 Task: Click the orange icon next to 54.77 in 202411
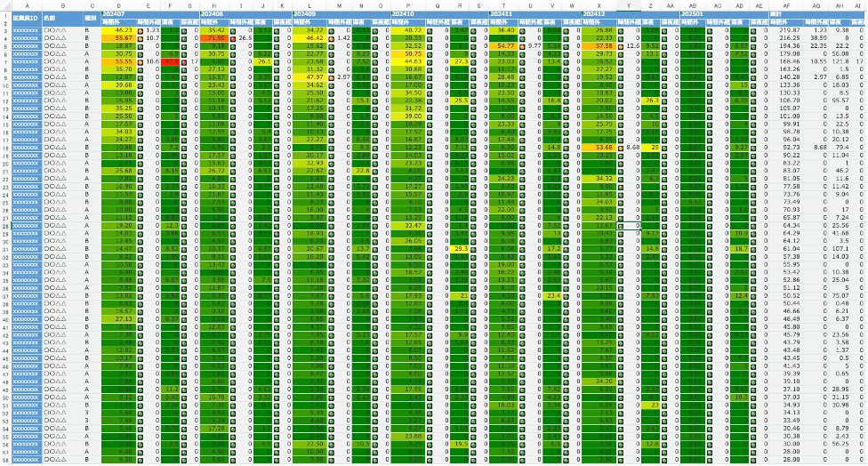point(520,46)
